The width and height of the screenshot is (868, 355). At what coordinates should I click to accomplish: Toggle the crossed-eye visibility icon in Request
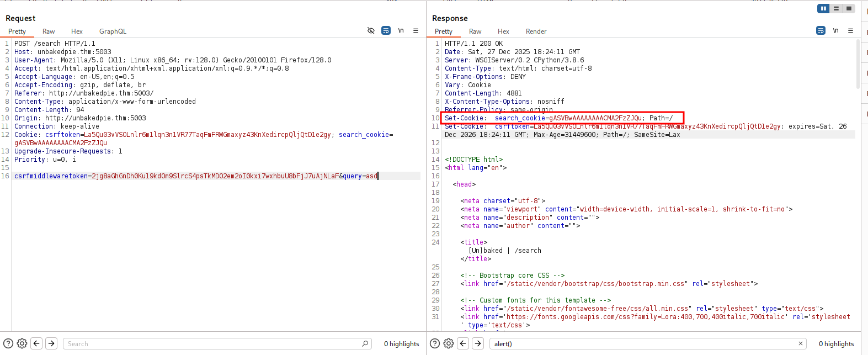tap(371, 30)
